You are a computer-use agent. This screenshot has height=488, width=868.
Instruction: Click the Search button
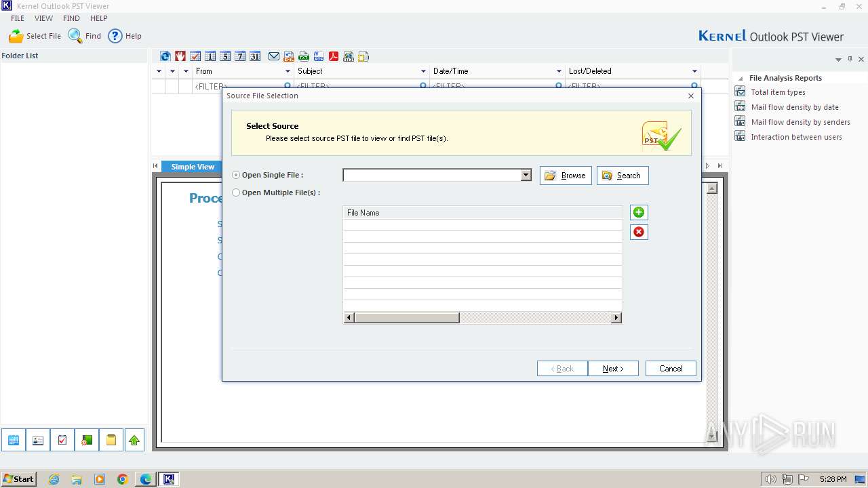tap(623, 176)
